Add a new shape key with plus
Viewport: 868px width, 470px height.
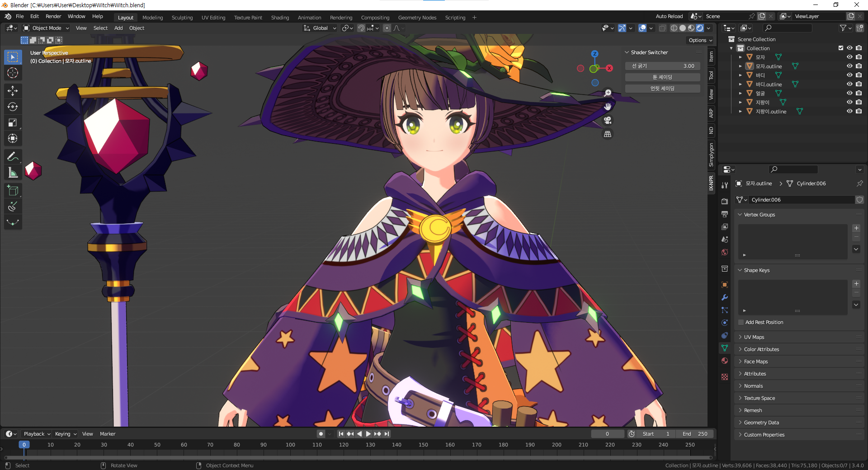pos(856,284)
